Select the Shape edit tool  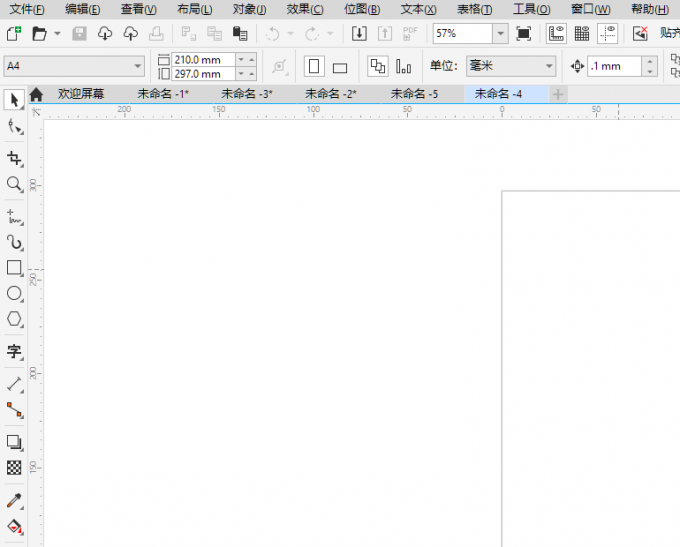pyautogui.click(x=15, y=127)
